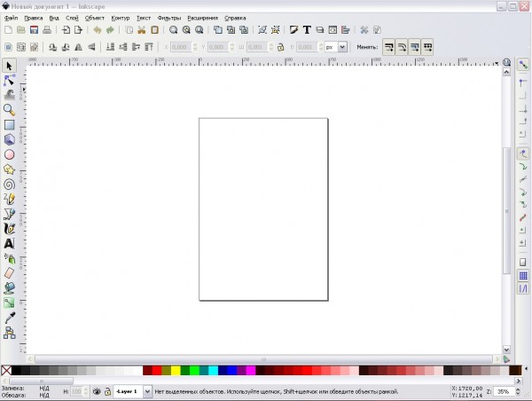Open the Объект menu
Screen dimensions: 532x401
94,18
